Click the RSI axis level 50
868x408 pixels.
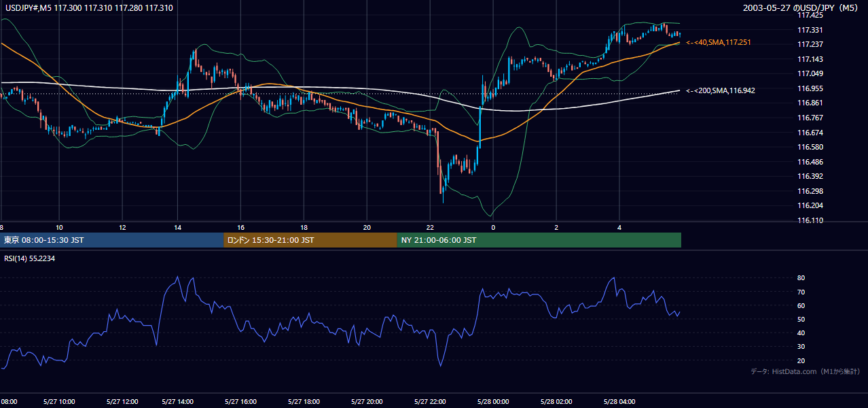coord(801,319)
